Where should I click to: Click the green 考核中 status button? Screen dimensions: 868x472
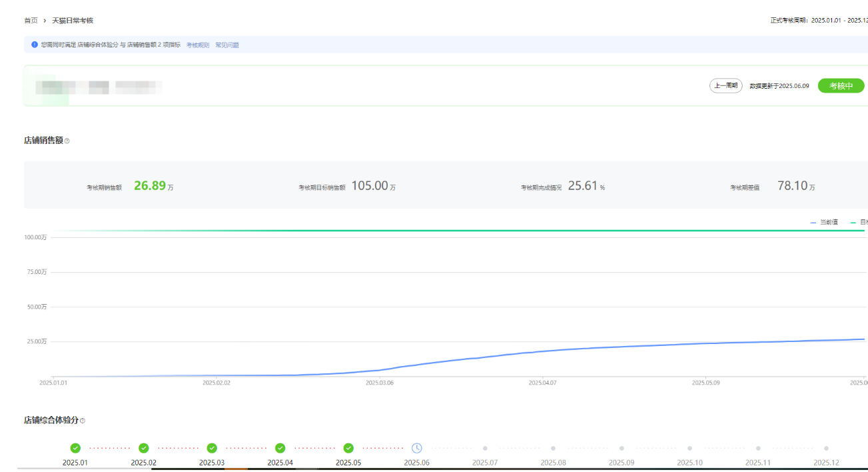[x=841, y=86]
